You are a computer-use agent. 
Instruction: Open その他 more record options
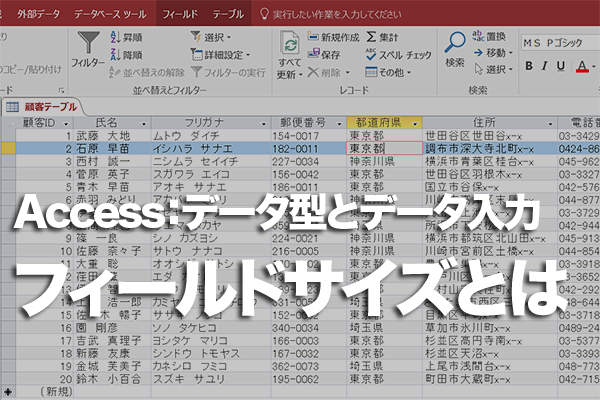[388, 72]
